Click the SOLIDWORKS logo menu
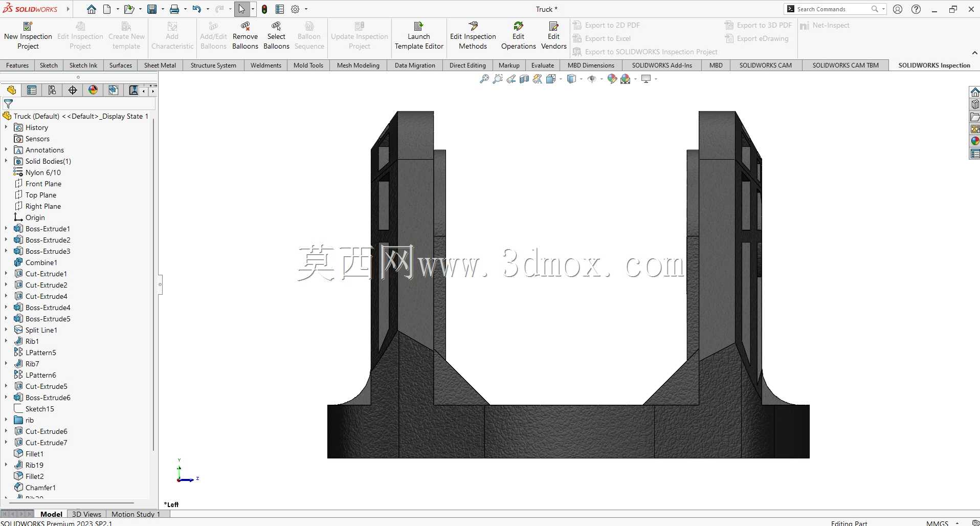The width and height of the screenshot is (980, 526). tap(31, 9)
